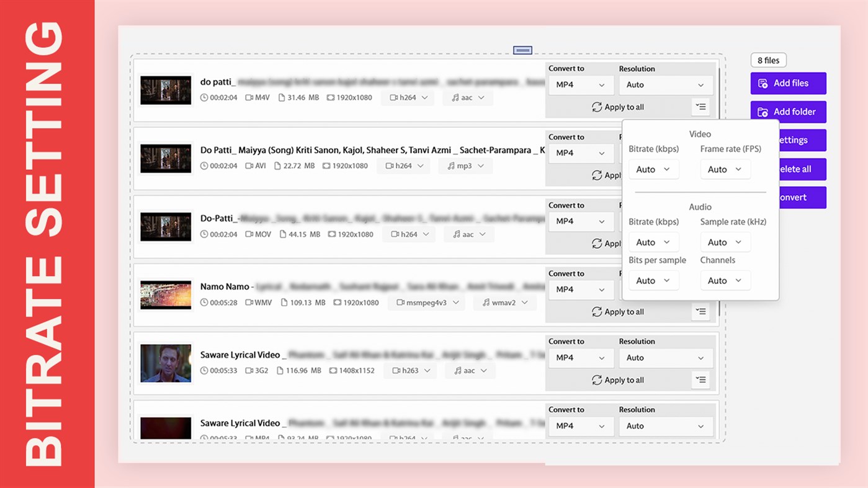The height and width of the screenshot is (488, 868).
Task: Open Convert to dropdown for 3G2 file
Action: [x=581, y=358]
